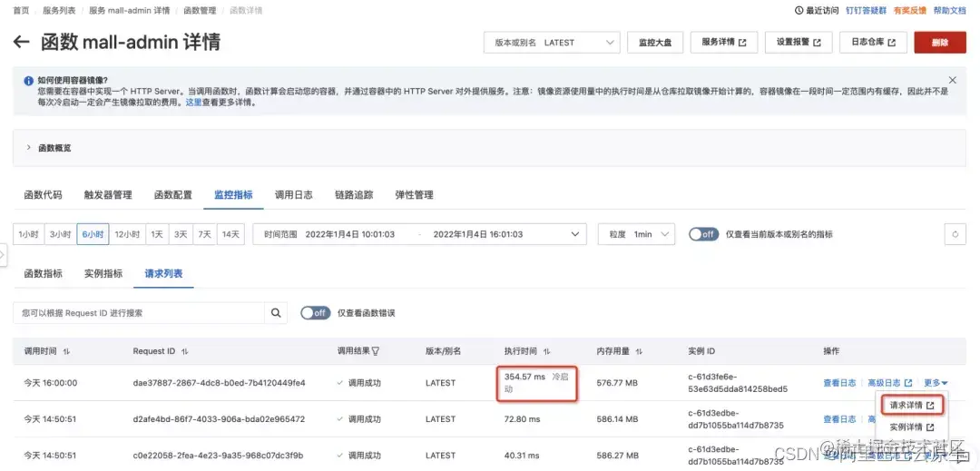Click the red 删除 button
Viewport: 980px width, 471px height.
(940, 43)
